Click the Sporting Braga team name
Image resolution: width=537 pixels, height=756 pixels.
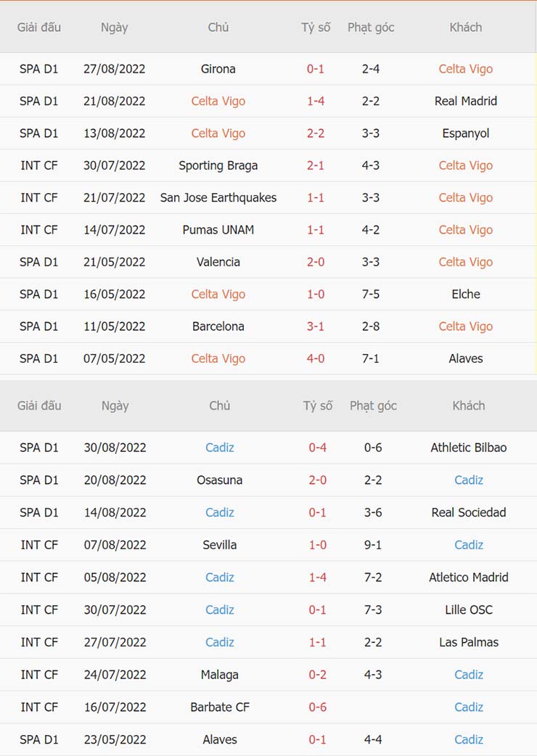pos(218,165)
